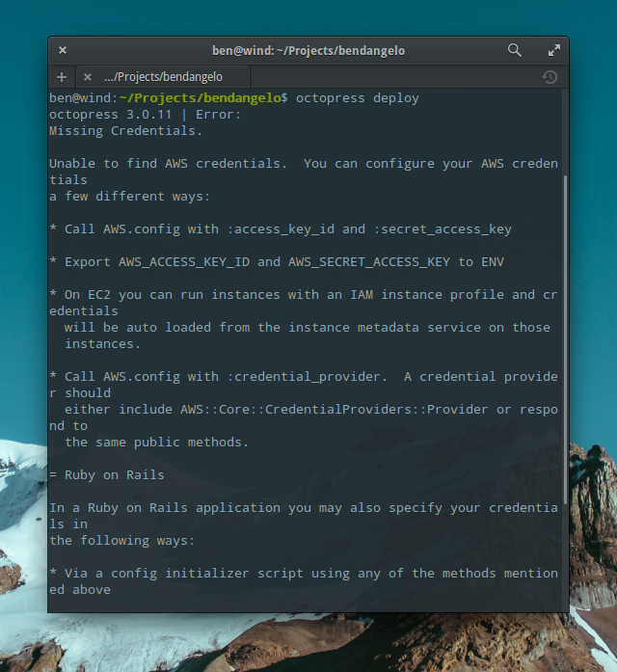This screenshot has width=617, height=672.
Task: Click 'AWS::Core::CredentialProviders::Provider' text
Action: (335, 410)
